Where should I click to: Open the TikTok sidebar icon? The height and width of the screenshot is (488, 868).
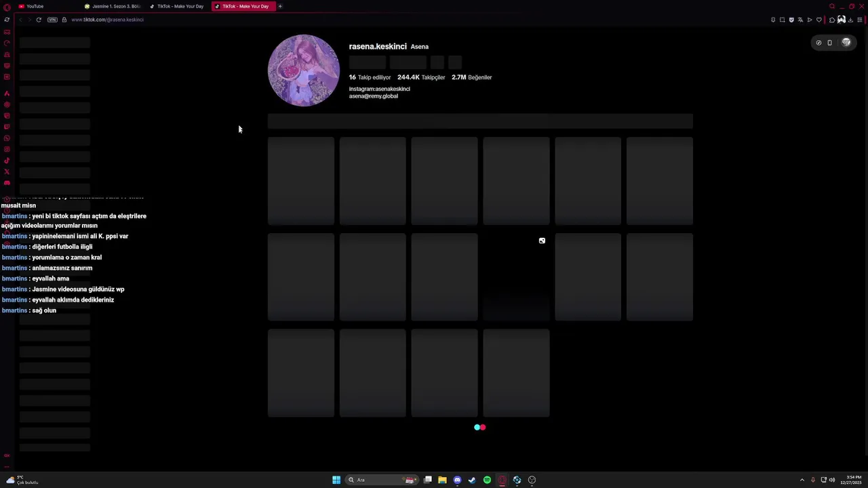(7, 161)
